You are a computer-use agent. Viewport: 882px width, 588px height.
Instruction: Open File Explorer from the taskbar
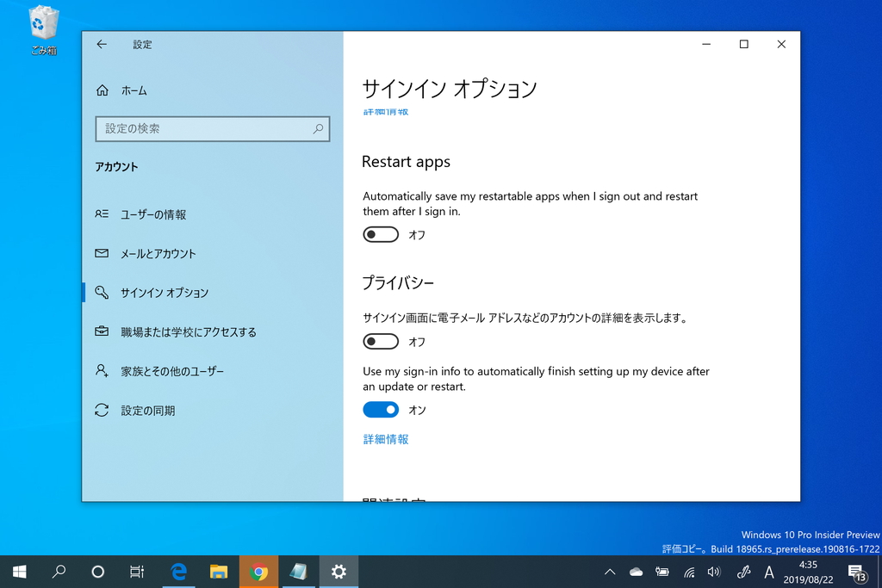pos(218,571)
